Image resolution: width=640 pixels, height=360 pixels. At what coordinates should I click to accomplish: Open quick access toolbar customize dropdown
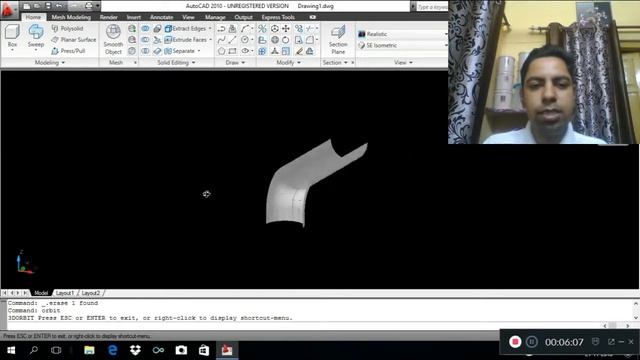97,6
